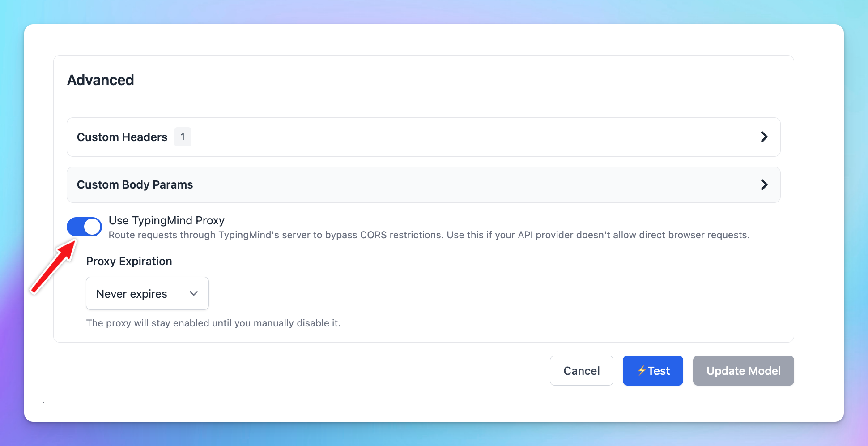Image resolution: width=868 pixels, height=446 pixels.
Task: Click the down caret in Never expires
Action: point(194,294)
